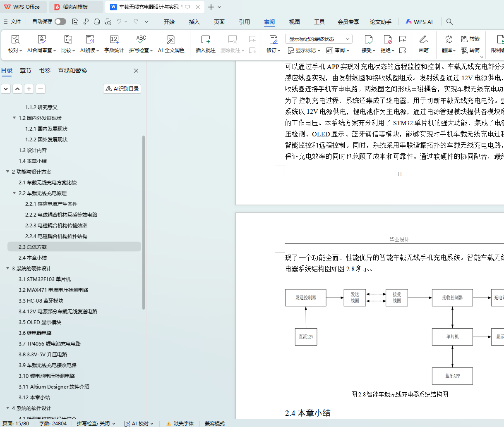The image size is (504, 427).
Task: Collapse the 3 系统的硬件设计 section
Action: click(x=8, y=268)
